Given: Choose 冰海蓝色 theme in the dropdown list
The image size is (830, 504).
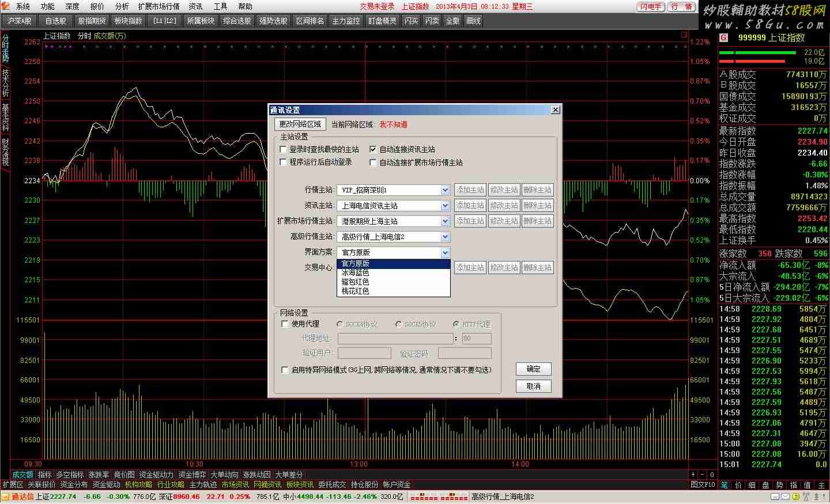Looking at the screenshot, I should pyautogui.click(x=394, y=273).
